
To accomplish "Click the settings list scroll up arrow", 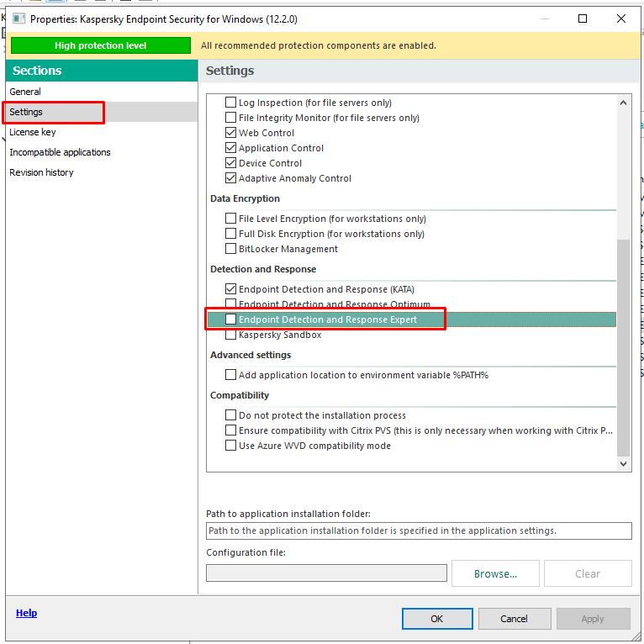I will pyautogui.click(x=623, y=103).
